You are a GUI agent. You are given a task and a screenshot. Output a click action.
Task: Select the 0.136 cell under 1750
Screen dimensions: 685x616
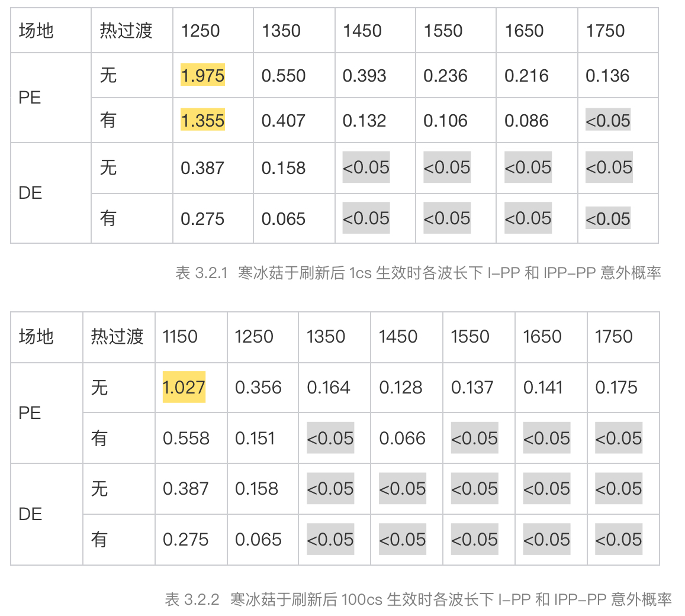pyautogui.click(x=607, y=76)
